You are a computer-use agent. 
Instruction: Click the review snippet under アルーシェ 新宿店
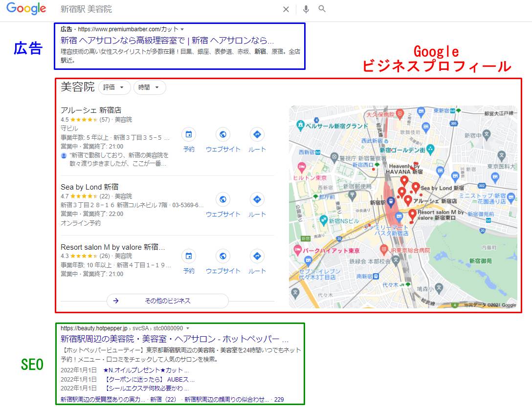(x=118, y=159)
